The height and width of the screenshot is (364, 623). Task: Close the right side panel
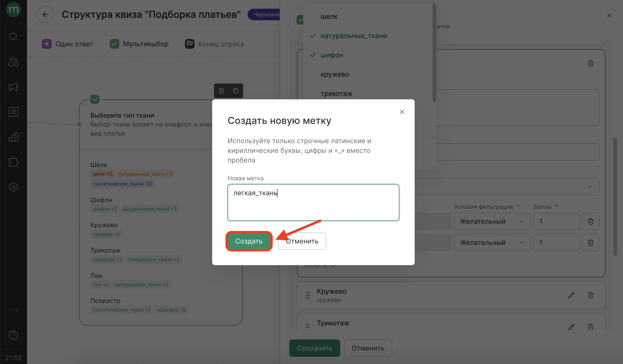click(609, 16)
